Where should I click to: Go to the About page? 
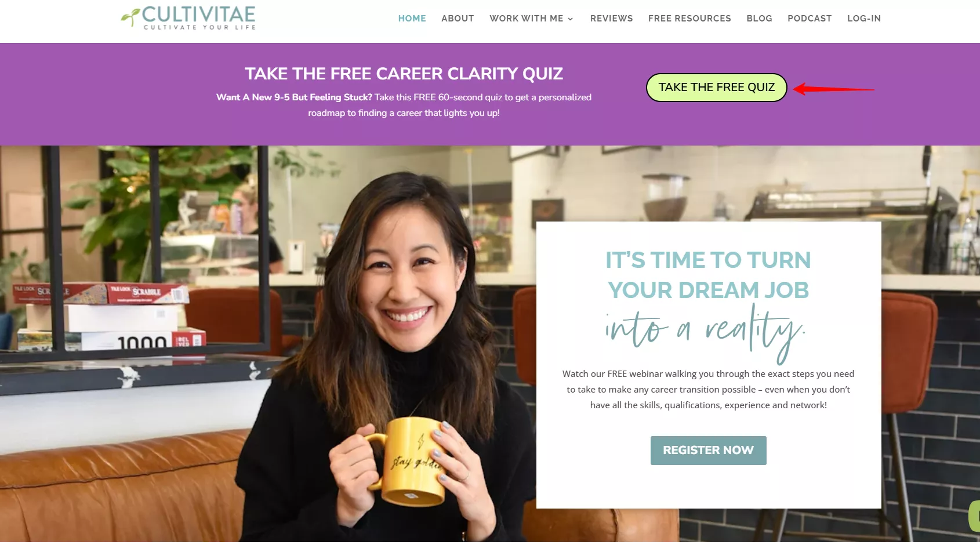(458, 19)
